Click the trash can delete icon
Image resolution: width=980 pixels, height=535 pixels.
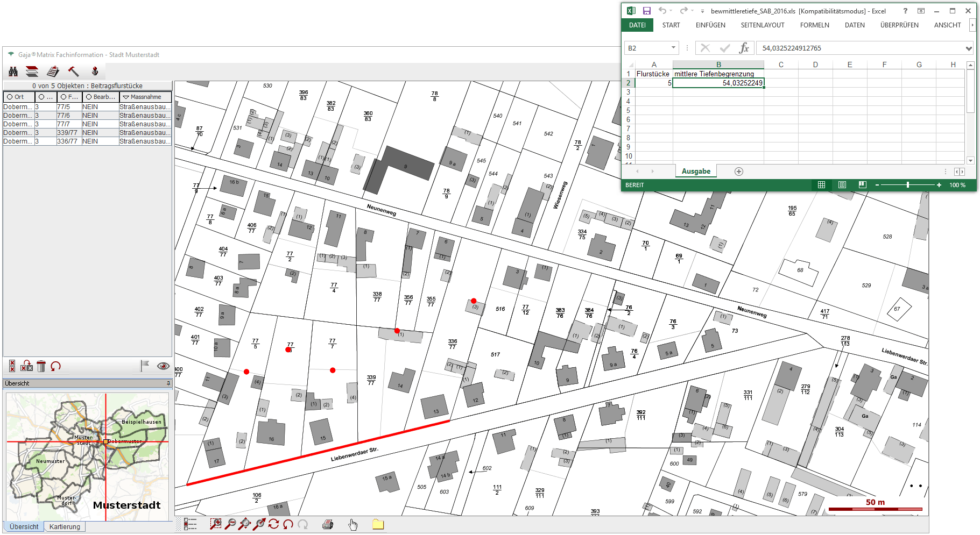[41, 366]
